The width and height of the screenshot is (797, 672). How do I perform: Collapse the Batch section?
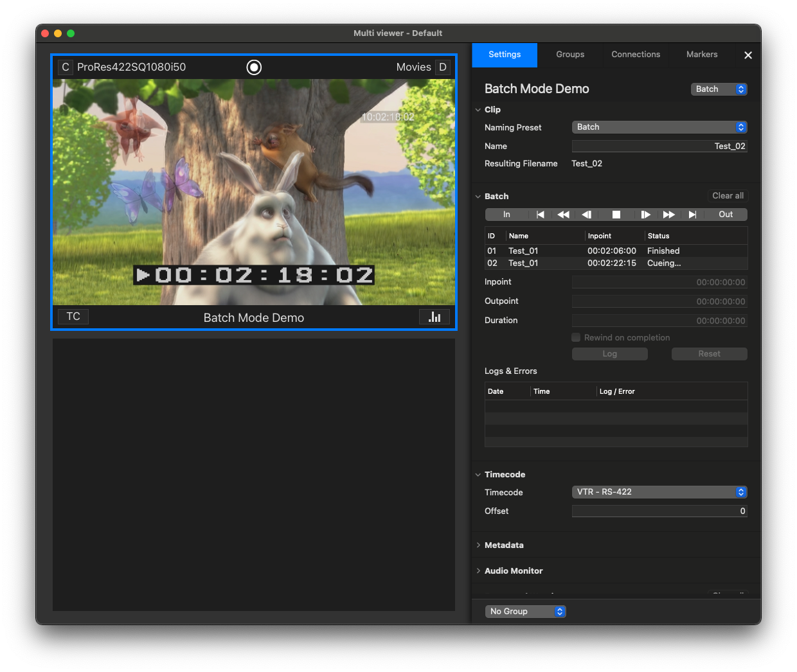click(478, 197)
